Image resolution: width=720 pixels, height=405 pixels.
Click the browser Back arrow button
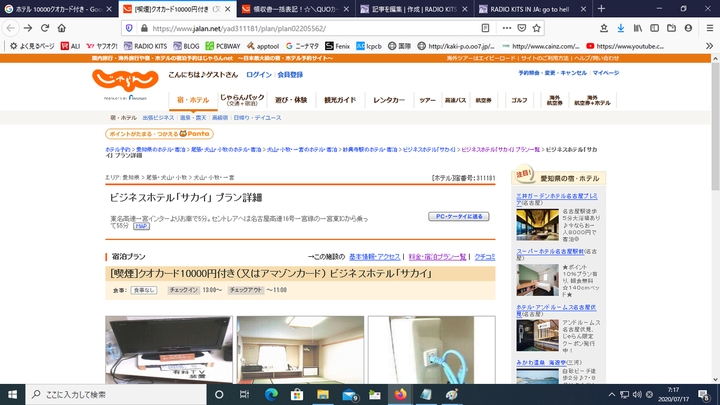click(x=11, y=28)
